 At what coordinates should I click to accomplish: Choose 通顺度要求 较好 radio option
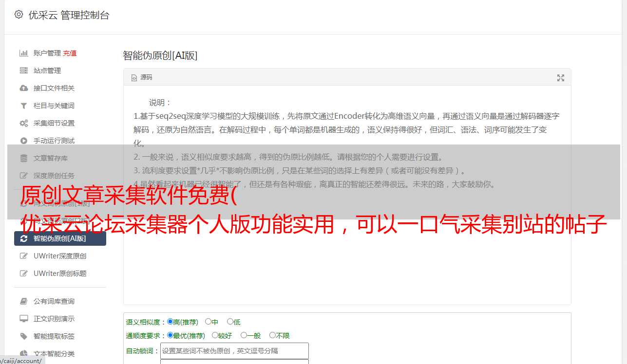[215, 335]
